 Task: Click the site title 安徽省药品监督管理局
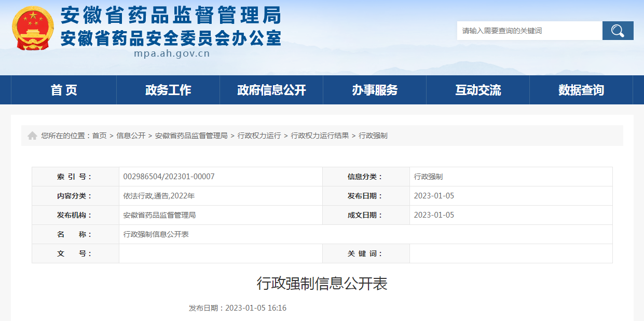pos(171,15)
